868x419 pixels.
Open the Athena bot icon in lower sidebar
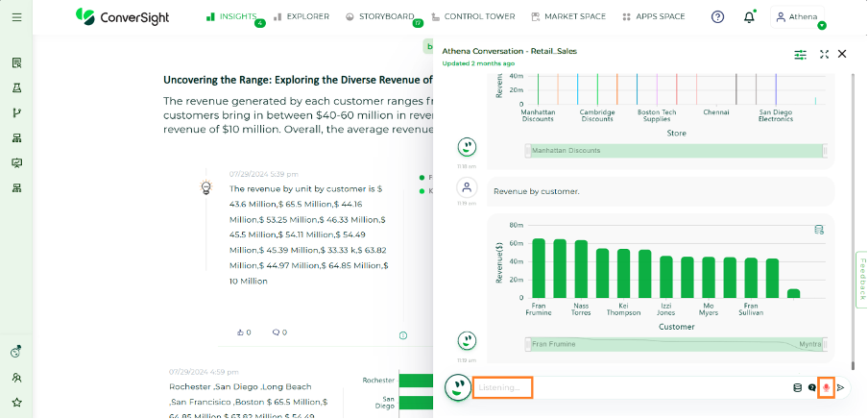coord(16,352)
